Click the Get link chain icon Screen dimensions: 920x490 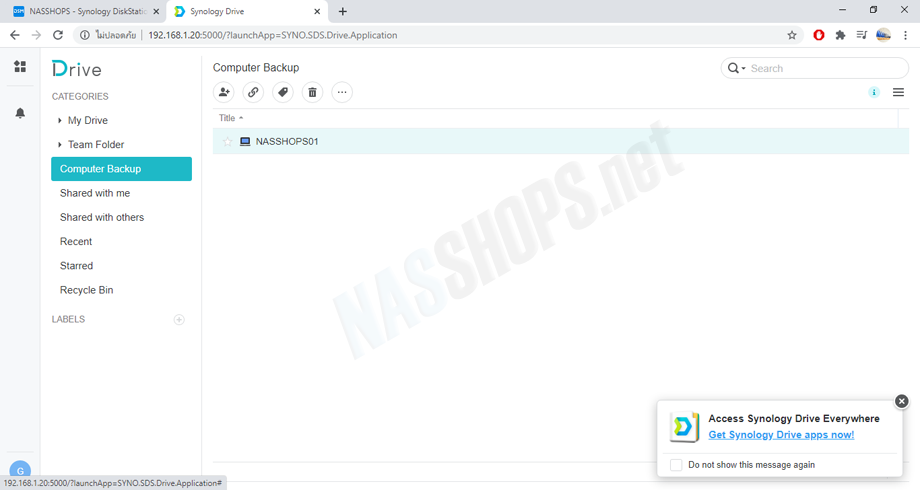point(253,92)
